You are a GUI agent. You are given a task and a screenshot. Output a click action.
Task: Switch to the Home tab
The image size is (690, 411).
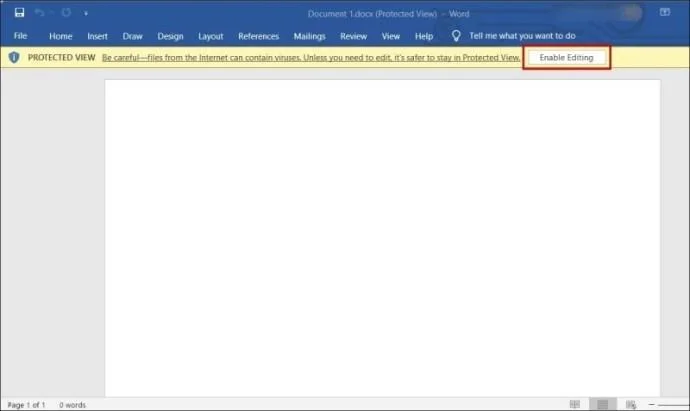tap(61, 36)
